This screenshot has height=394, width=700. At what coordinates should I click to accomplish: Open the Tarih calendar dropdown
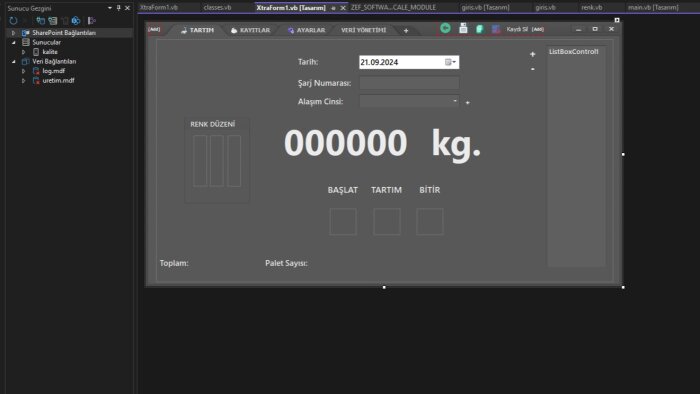point(450,62)
